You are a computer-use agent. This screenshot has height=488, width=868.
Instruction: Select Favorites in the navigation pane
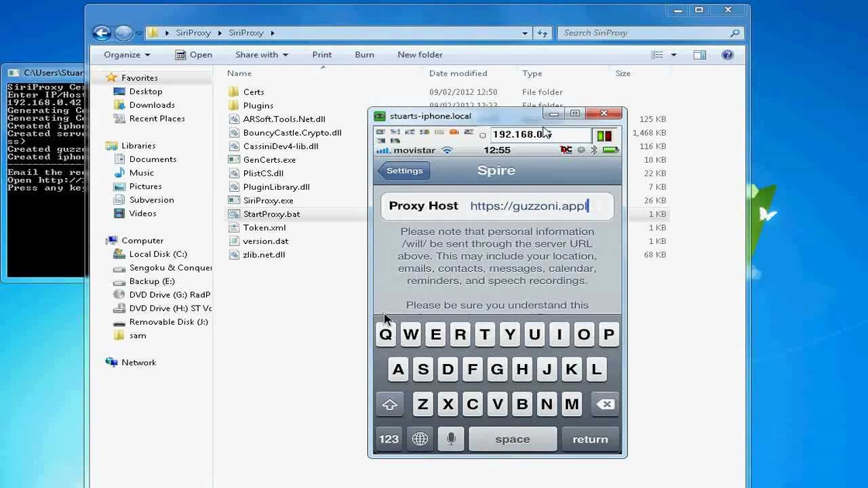pyautogui.click(x=140, y=78)
